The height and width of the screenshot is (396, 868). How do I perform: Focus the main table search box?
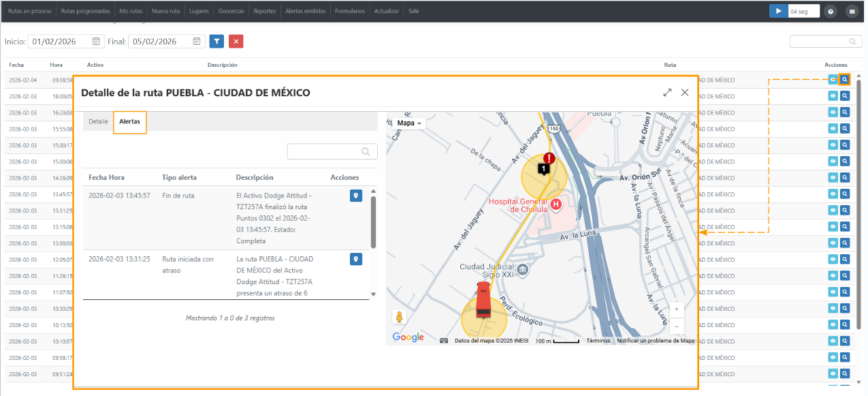(x=824, y=42)
